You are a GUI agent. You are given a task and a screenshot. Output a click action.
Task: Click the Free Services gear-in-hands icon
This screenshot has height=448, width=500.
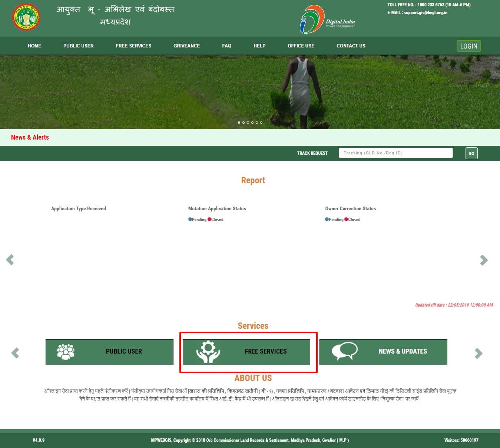[209, 351]
